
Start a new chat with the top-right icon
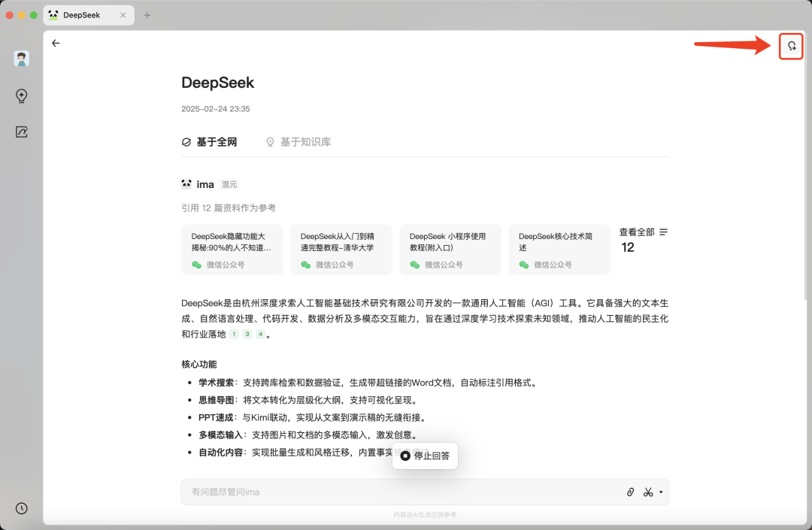[792, 46]
